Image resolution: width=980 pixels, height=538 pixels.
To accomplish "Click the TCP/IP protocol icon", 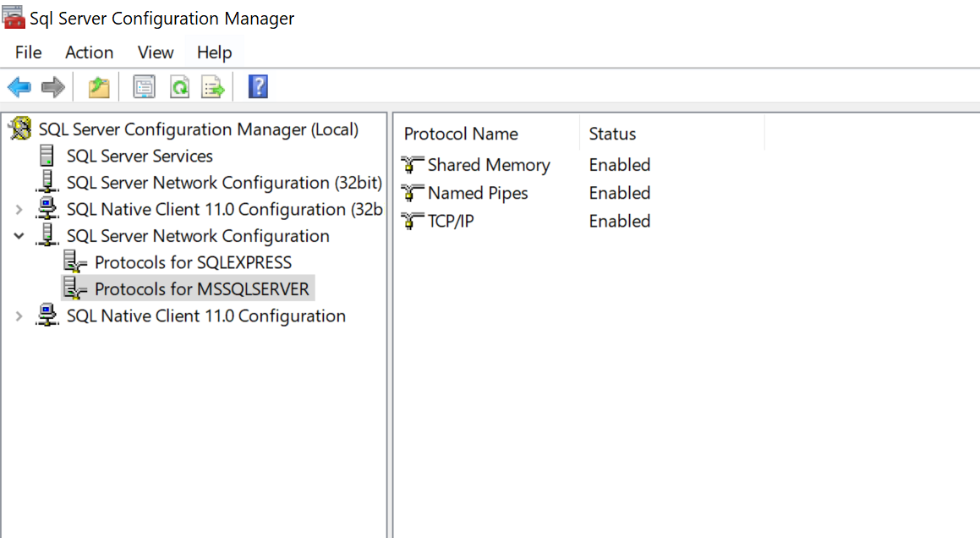I will 412,221.
